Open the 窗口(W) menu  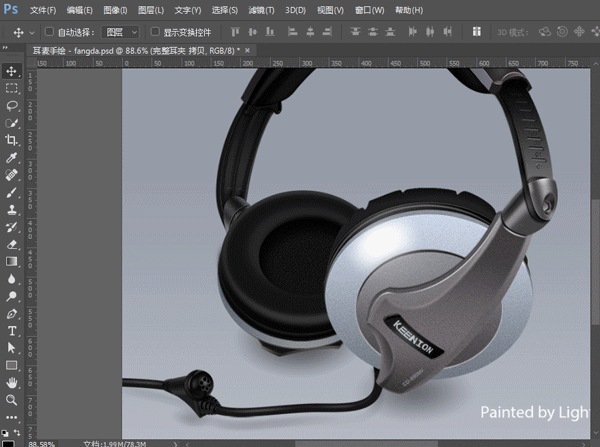370,10
